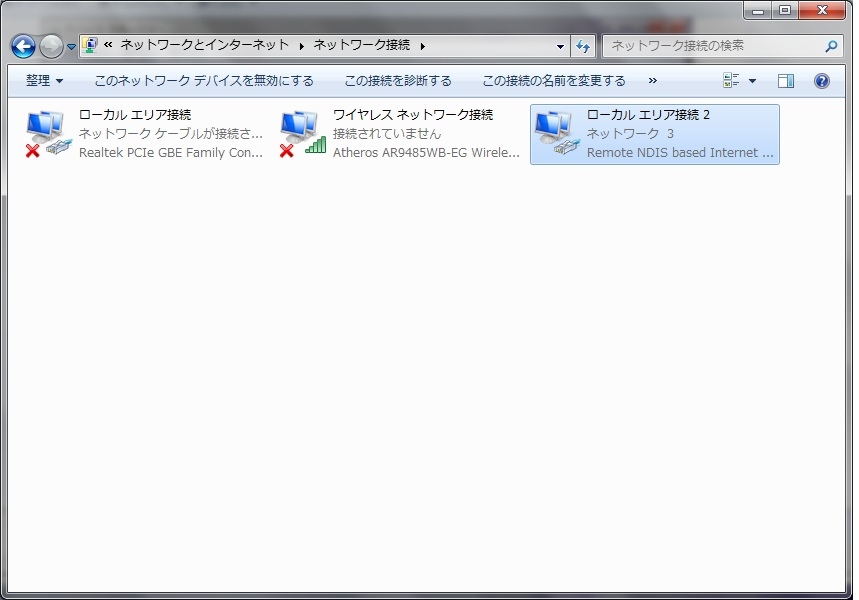859x600 pixels.
Task: Refresh the network connections view
Action: (583, 47)
